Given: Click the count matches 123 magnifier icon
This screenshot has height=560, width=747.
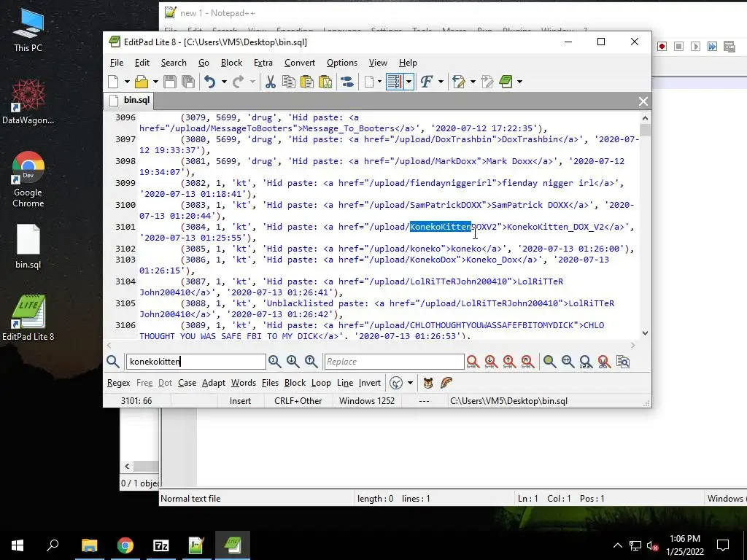Looking at the screenshot, I should [x=586, y=362].
